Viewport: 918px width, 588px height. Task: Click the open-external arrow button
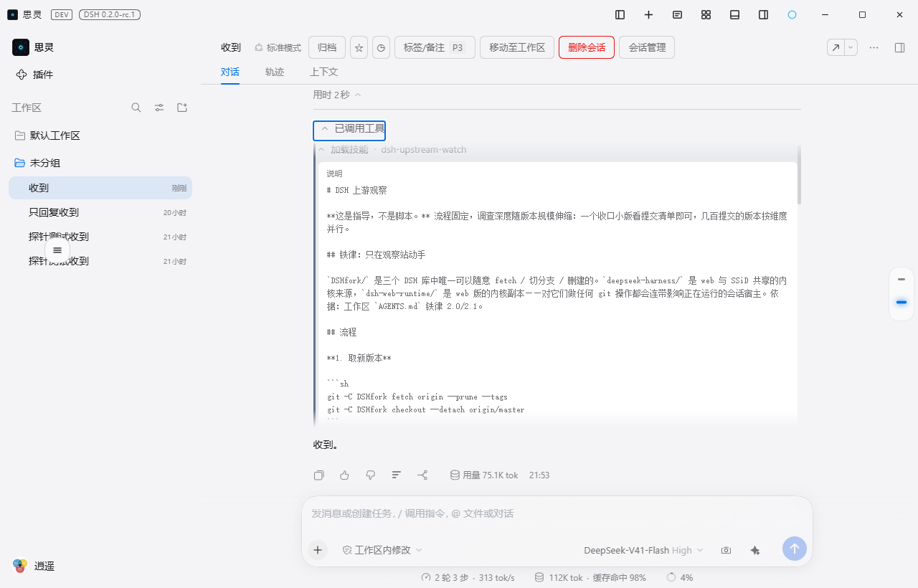[836, 47]
